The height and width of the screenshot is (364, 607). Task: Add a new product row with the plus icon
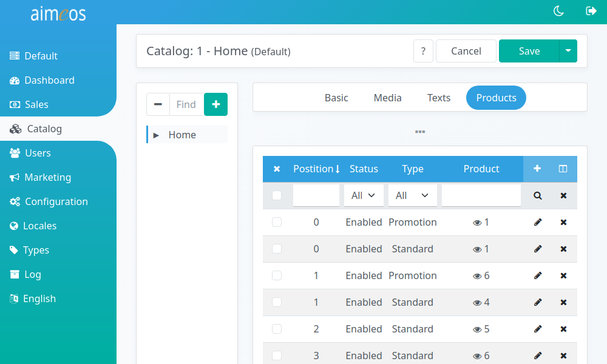[537, 168]
